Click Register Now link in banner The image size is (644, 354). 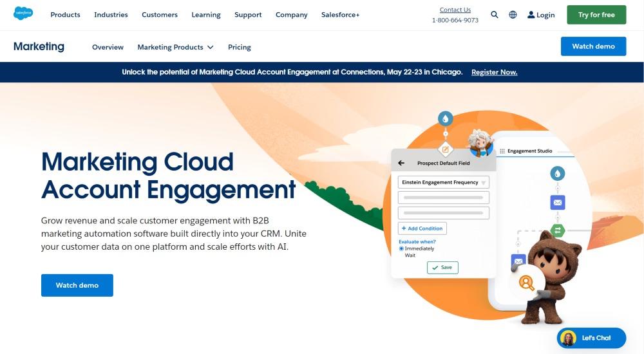(495, 72)
